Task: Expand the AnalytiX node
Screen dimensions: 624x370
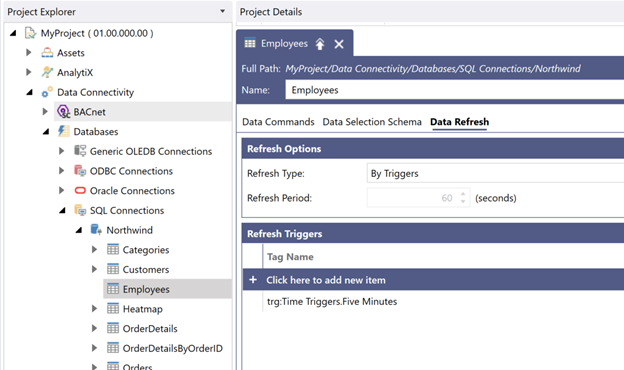Action: pyautogui.click(x=29, y=72)
